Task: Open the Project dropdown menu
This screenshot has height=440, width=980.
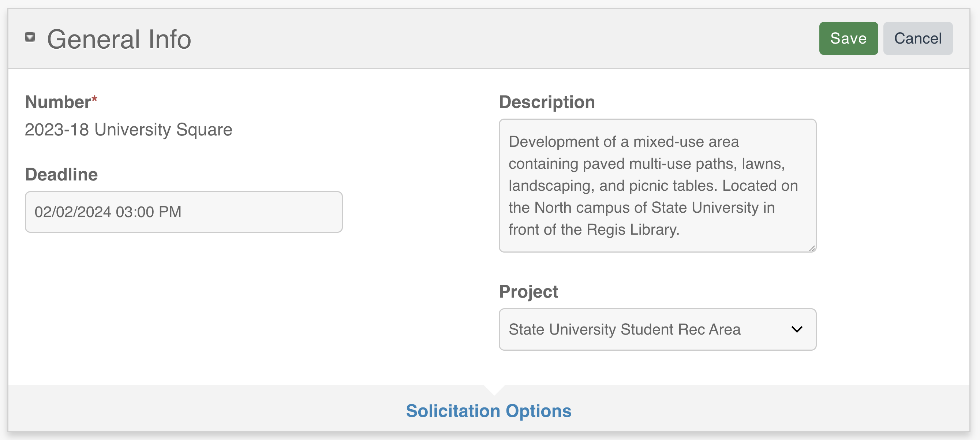Action: [x=657, y=329]
